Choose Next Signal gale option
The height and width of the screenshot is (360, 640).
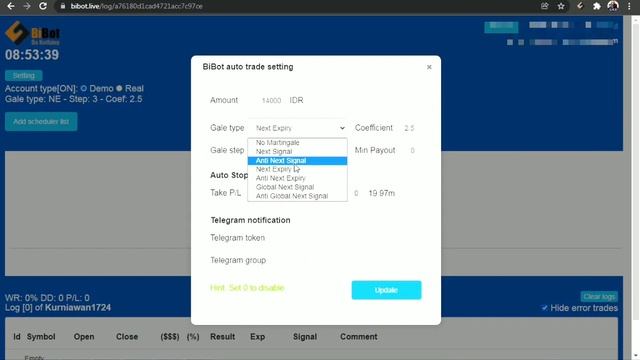[x=298, y=151]
